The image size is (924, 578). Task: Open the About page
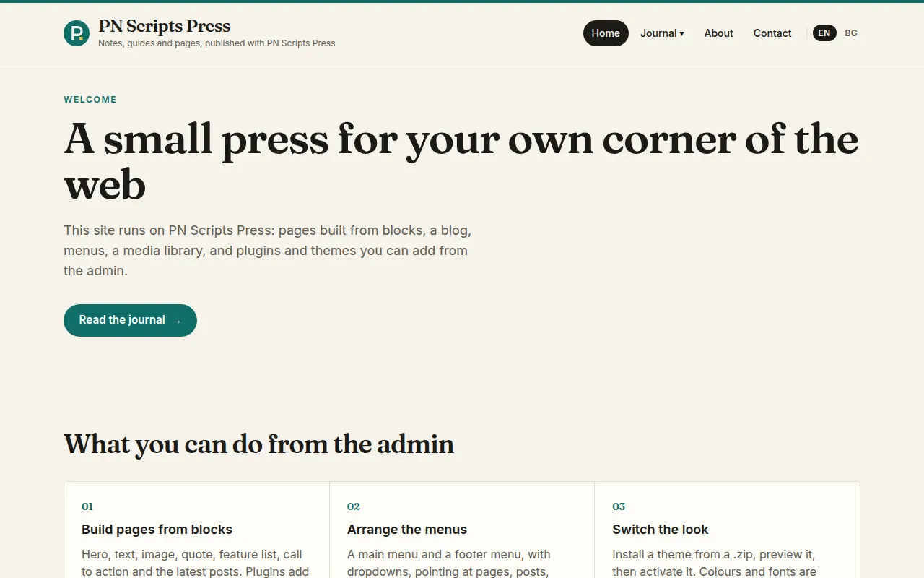click(718, 33)
